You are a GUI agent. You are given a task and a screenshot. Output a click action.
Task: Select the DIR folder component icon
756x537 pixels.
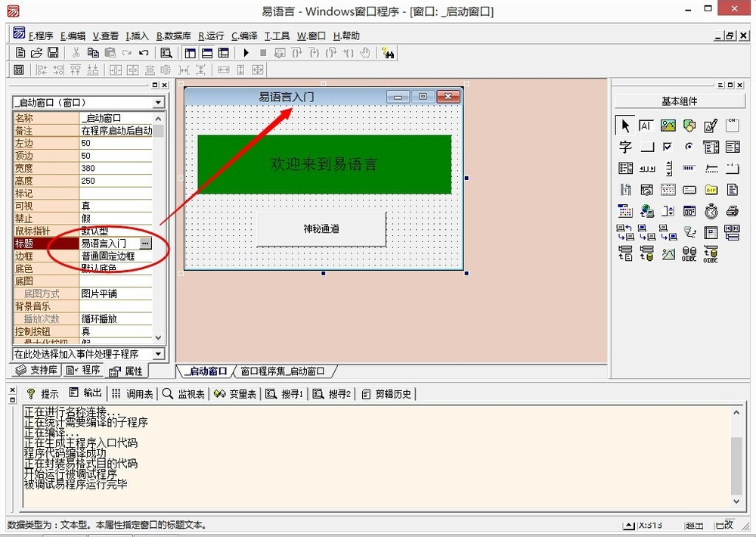pos(711,190)
